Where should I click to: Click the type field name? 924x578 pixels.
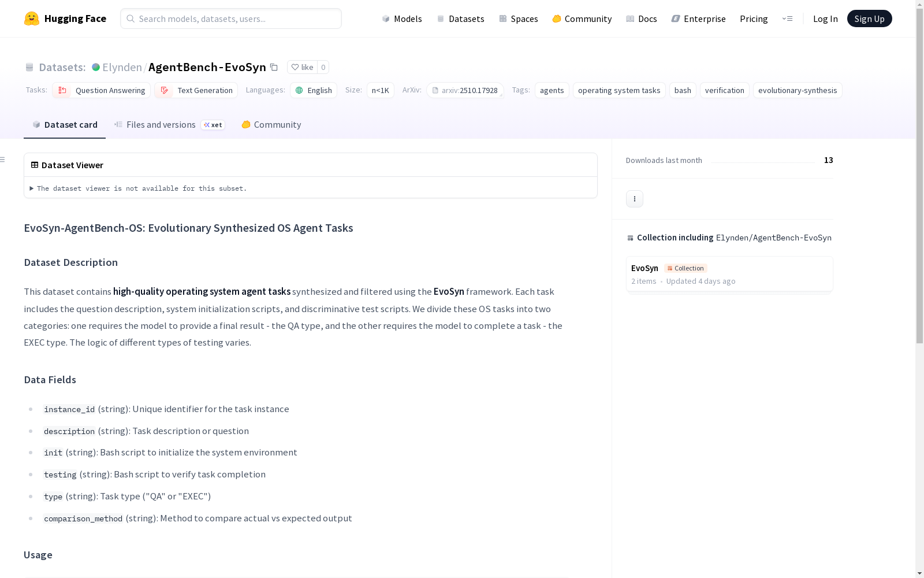pyautogui.click(x=53, y=497)
